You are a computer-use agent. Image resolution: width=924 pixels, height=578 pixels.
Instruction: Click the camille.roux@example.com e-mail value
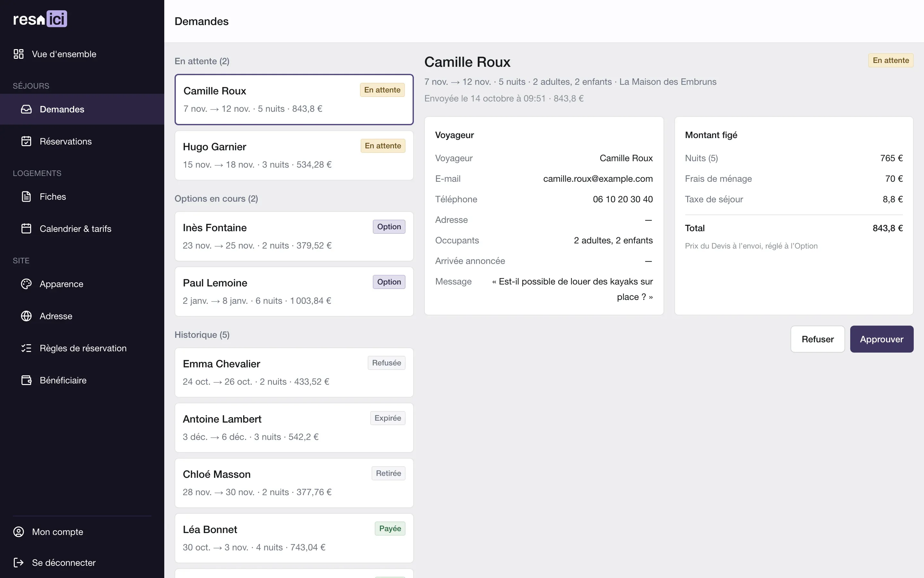tap(598, 179)
